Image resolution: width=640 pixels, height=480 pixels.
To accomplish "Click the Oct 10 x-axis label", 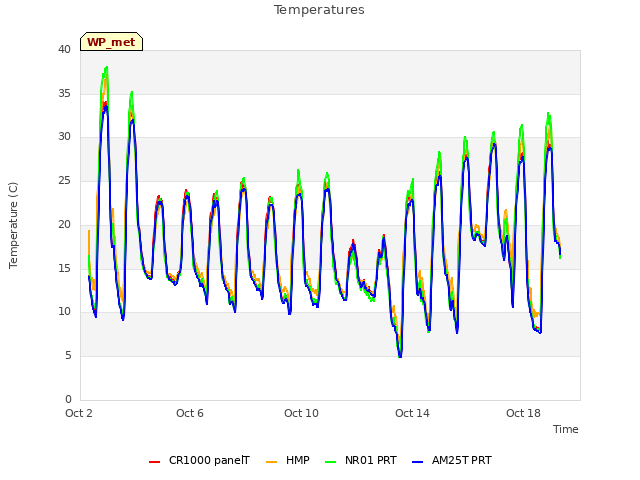I will pos(301,413).
